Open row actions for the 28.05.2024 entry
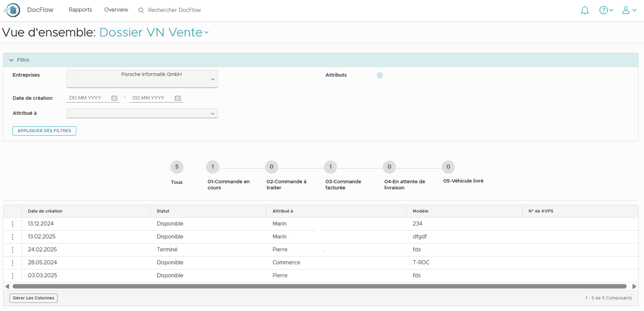This screenshot has width=644, height=311. coord(12,263)
